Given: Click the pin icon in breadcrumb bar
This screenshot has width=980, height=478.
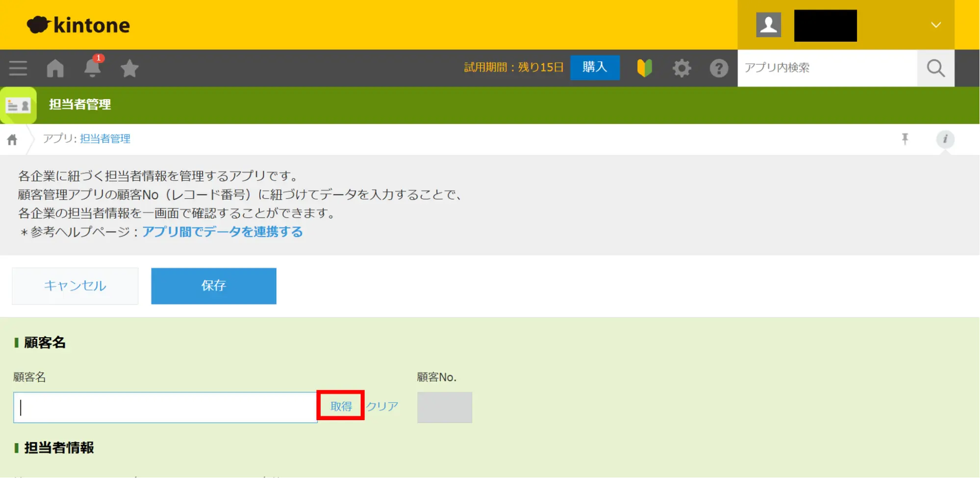Looking at the screenshot, I should 905,139.
